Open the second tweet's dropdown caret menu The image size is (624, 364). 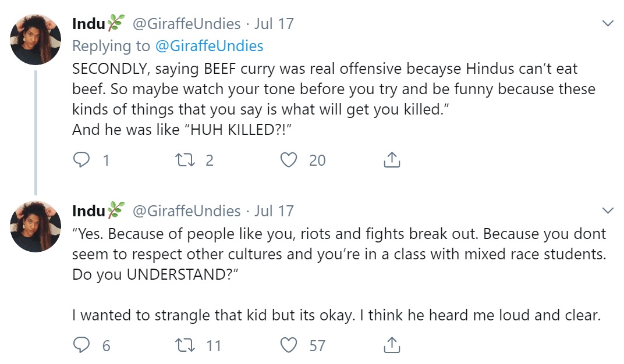click(x=608, y=210)
